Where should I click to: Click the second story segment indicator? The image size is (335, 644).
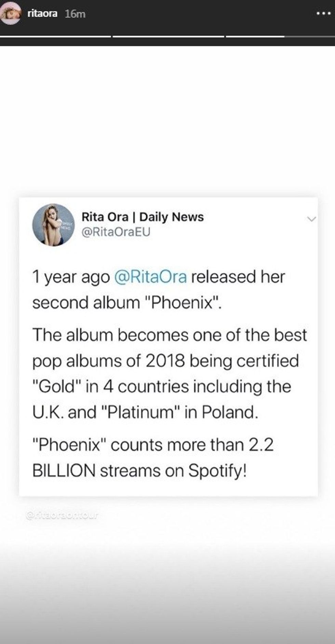[167, 34]
